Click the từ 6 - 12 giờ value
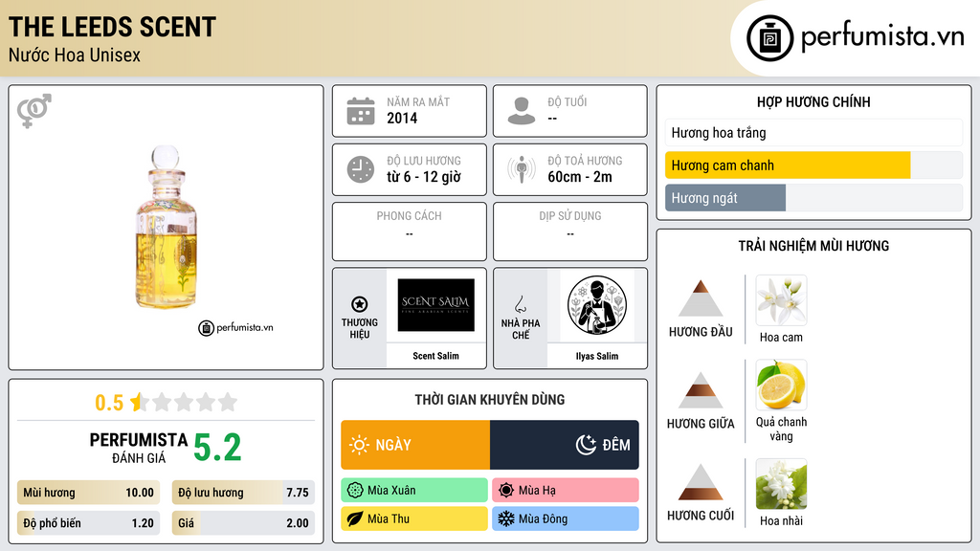The width and height of the screenshot is (980, 551). pos(424,177)
